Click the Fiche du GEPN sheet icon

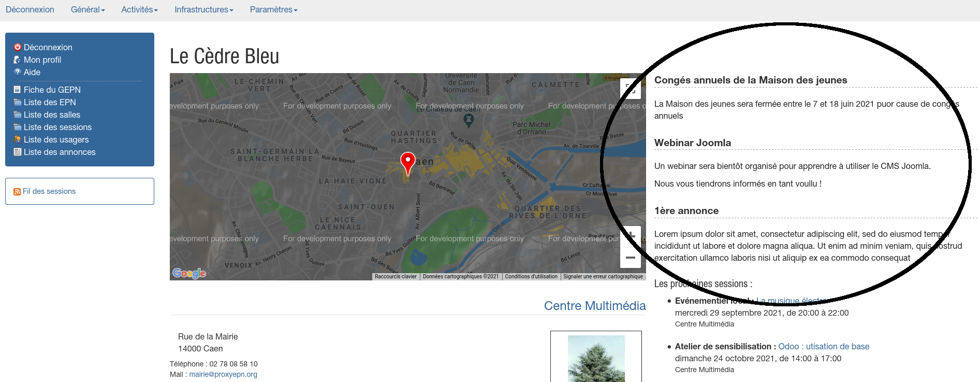tap(17, 90)
